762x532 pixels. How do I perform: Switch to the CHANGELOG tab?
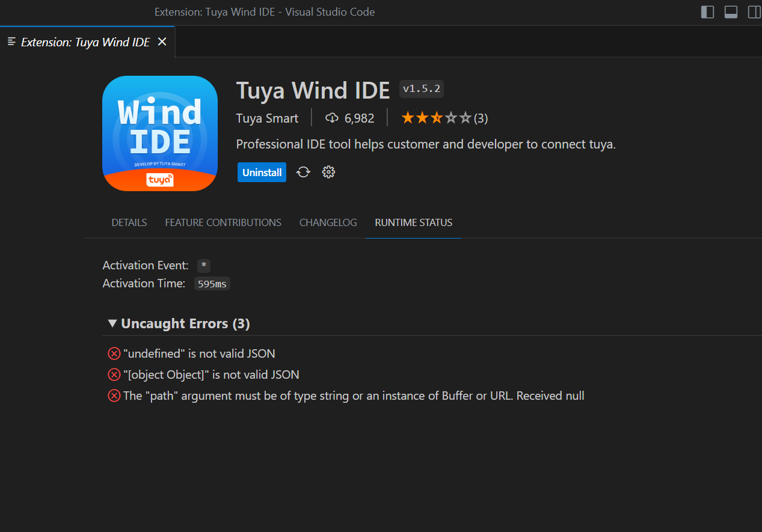click(328, 222)
